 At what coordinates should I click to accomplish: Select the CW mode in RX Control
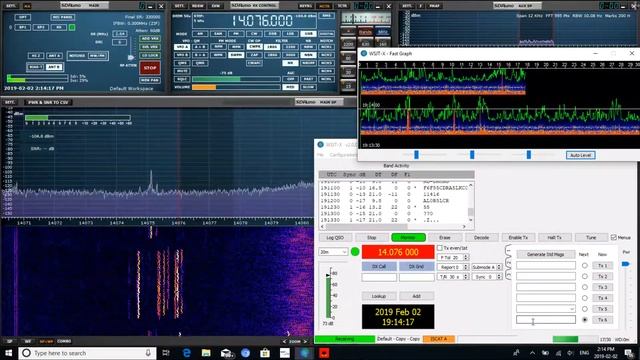pyautogui.click(x=254, y=33)
